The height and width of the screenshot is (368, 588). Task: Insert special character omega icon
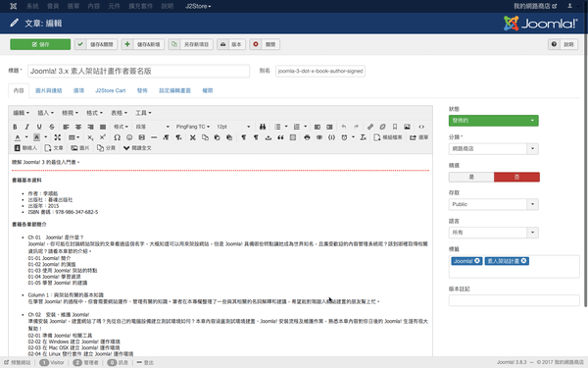pyautogui.click(x=117, y=137)
